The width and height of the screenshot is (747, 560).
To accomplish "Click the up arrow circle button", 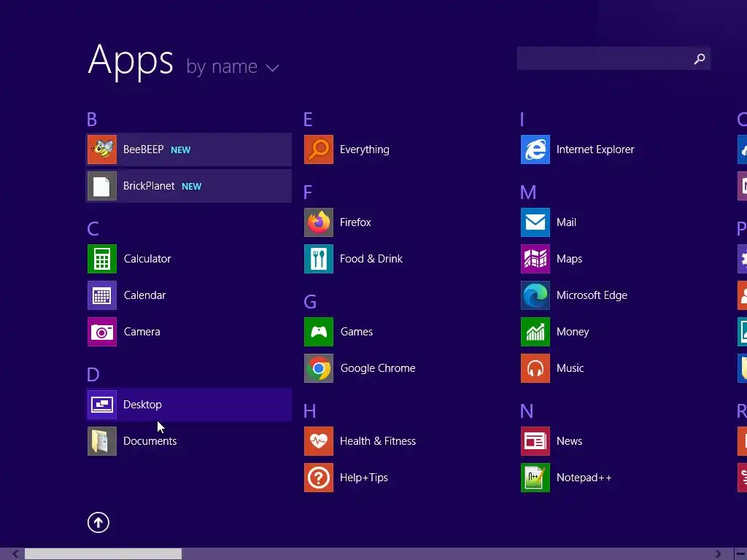I will [x=98, y=523].
